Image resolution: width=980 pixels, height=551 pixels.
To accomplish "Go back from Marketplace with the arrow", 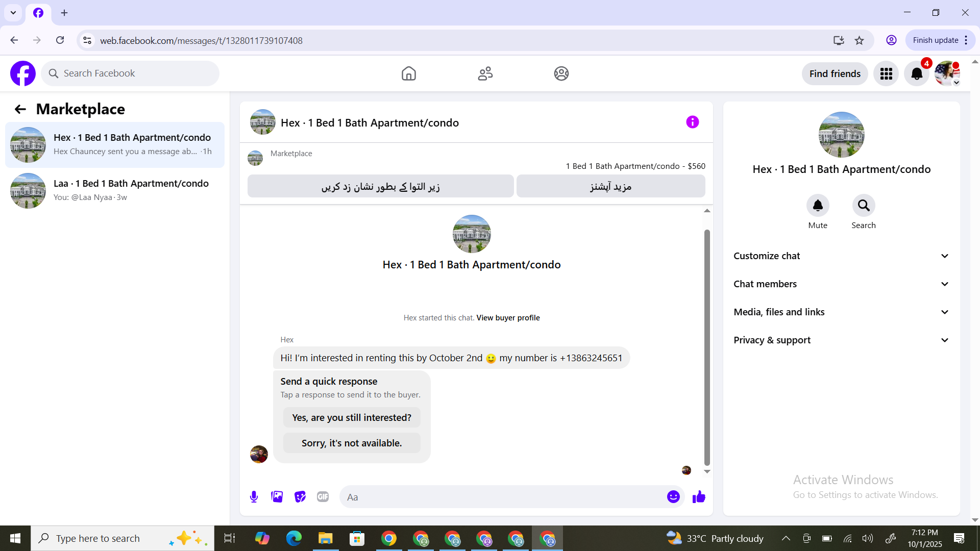I will point(20,109).
